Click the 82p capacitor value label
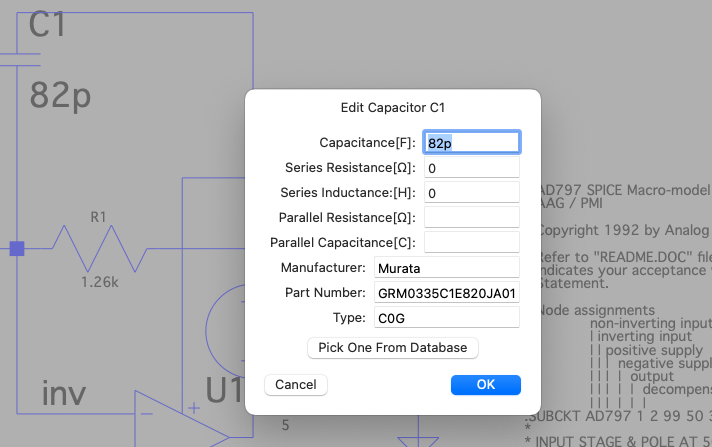The image size is (712, 447). (60, 96)
